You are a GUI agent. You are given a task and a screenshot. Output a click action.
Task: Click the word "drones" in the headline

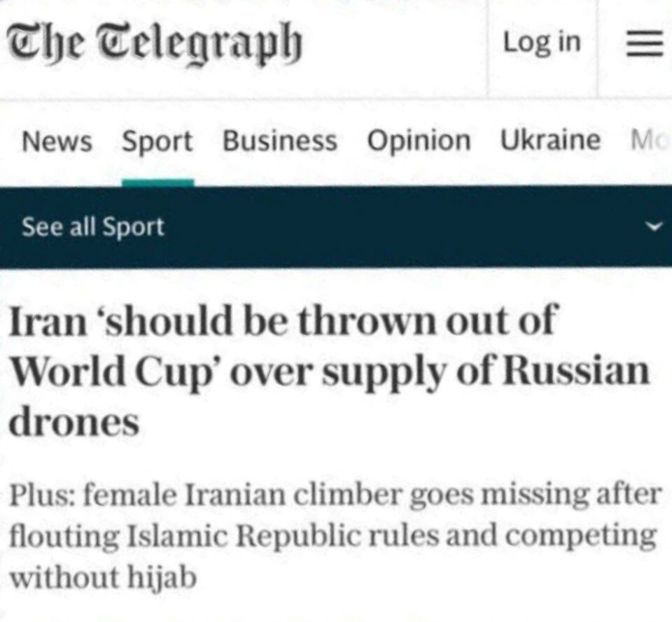point(73,421)
